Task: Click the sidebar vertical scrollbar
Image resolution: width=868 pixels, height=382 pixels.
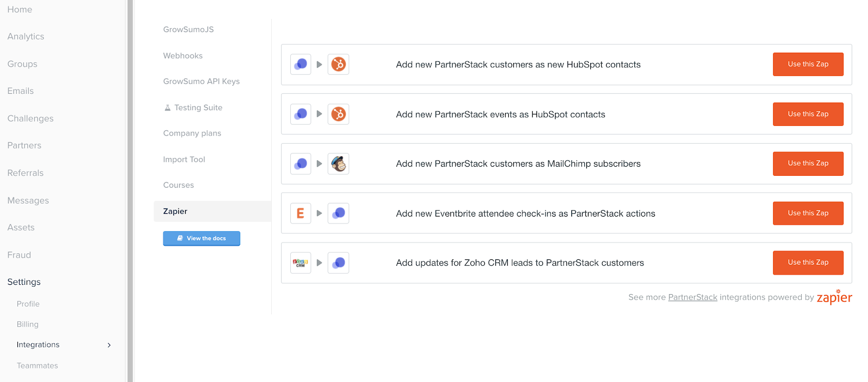Action: pos(130,191)
